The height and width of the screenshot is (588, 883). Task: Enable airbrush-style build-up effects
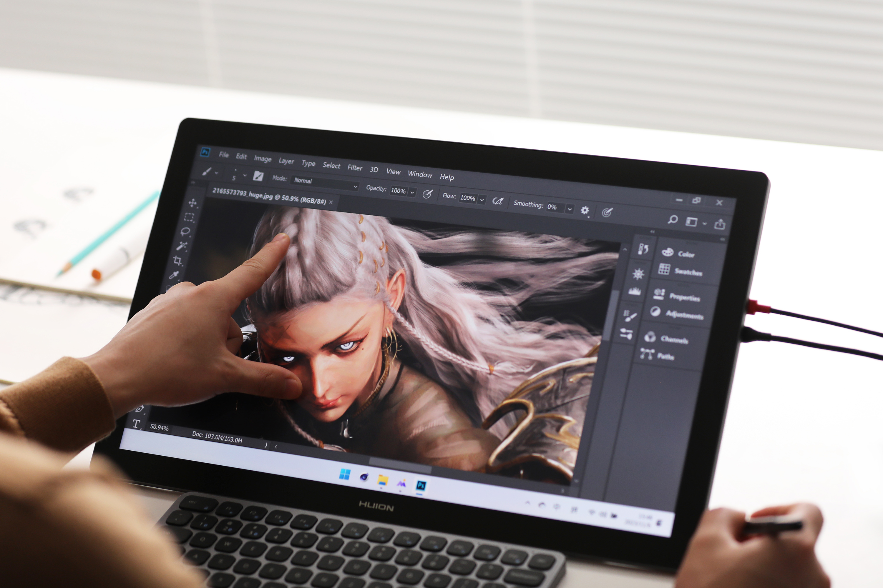click(x=498, y=201)
